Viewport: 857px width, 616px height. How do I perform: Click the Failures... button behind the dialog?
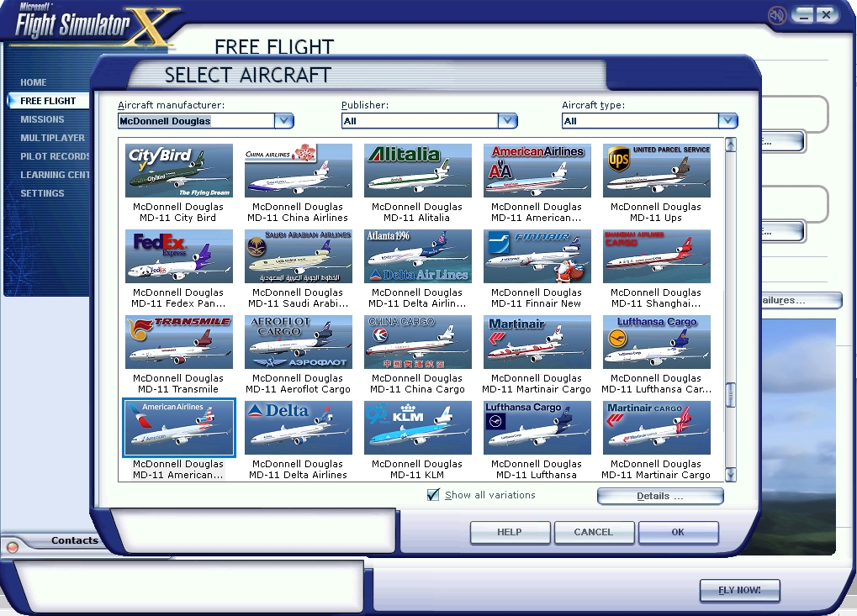[x=801, y=300]
